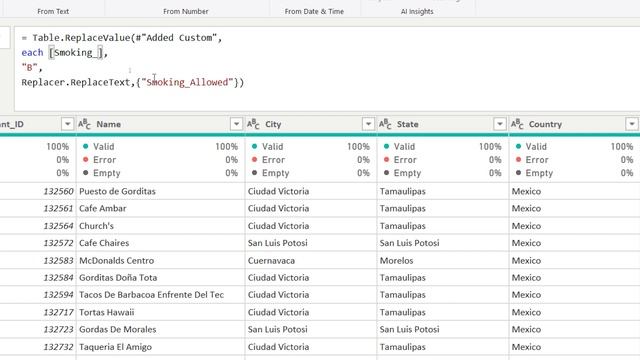The image size is (640, 360).
Task: Select the McDonalds Centro cell
Action: click(x=160, y=260)
